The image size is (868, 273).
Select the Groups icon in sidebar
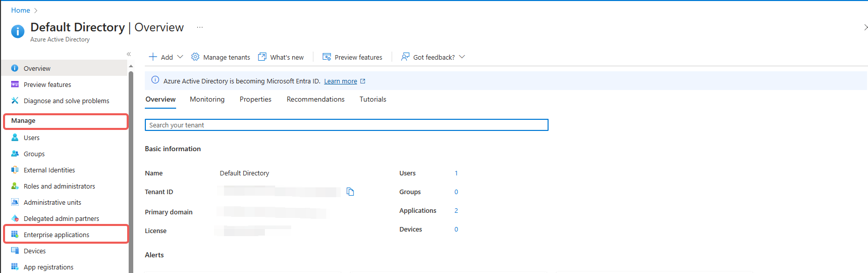coord(15,154)
